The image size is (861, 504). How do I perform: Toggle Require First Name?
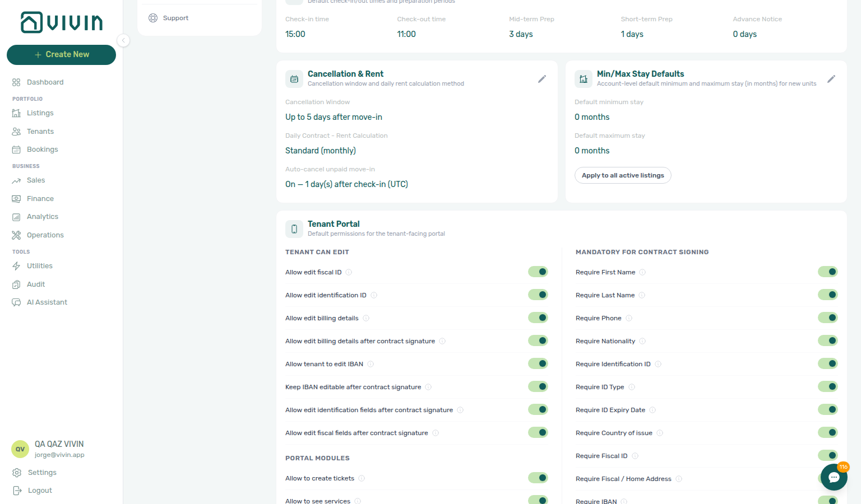pos(828,272)
